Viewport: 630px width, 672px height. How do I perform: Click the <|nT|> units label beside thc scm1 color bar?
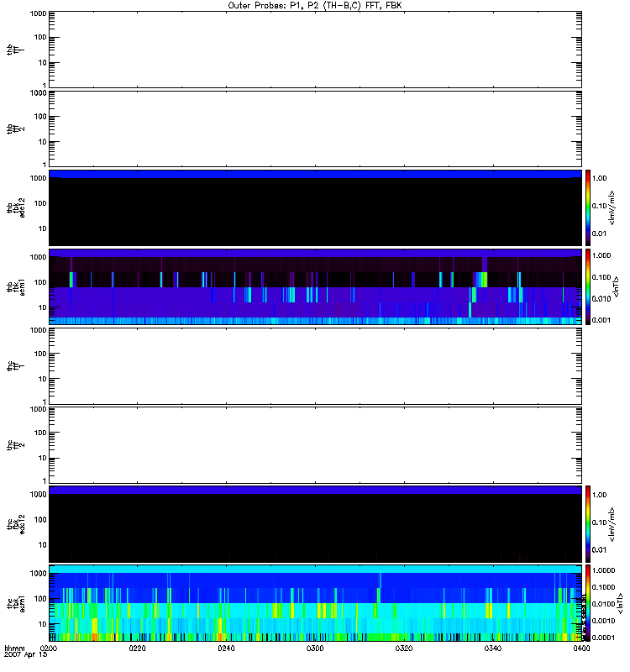[x=620, y=603]
